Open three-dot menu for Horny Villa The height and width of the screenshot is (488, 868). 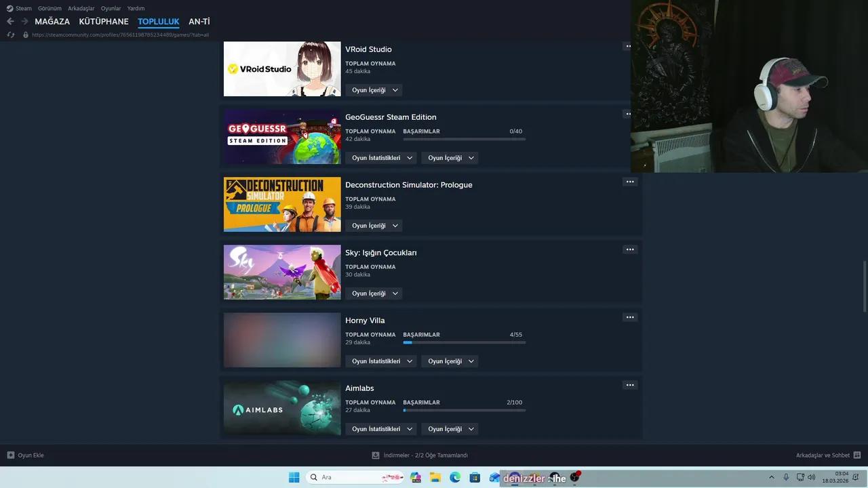pos(630,317)
